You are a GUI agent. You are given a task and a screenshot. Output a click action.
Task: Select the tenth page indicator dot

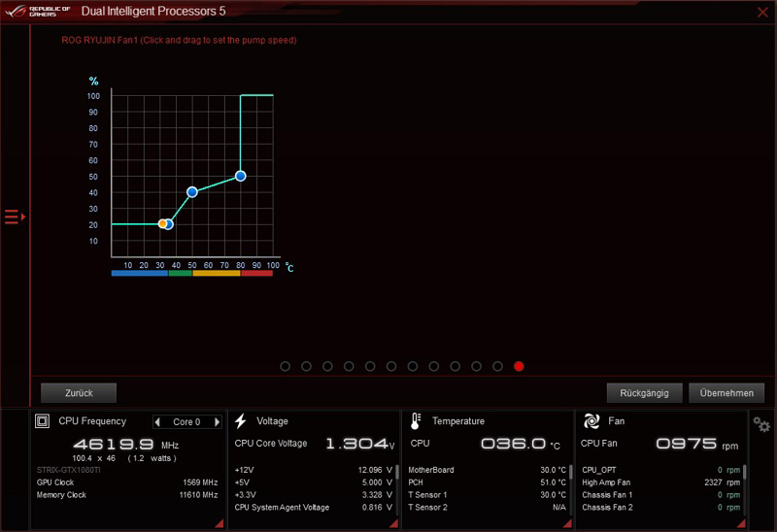[x=476, y=366]
